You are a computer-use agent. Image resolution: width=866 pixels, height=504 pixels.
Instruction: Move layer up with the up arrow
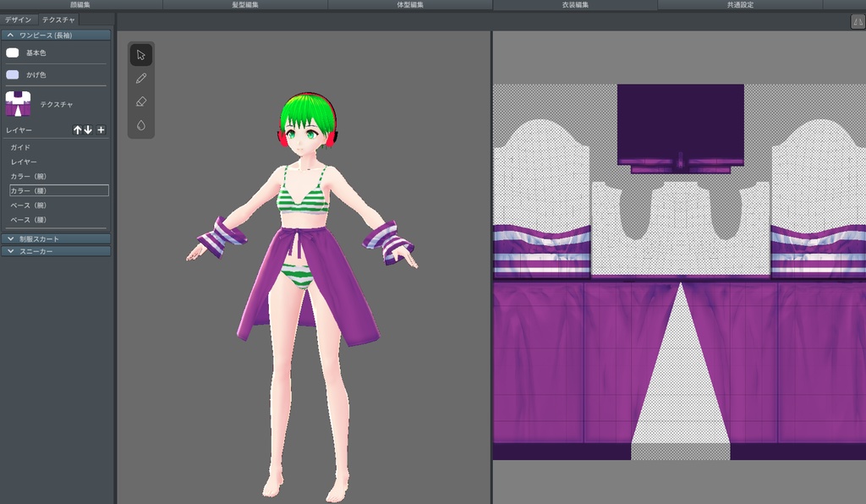pyautogui.click(x=78, y=130)
